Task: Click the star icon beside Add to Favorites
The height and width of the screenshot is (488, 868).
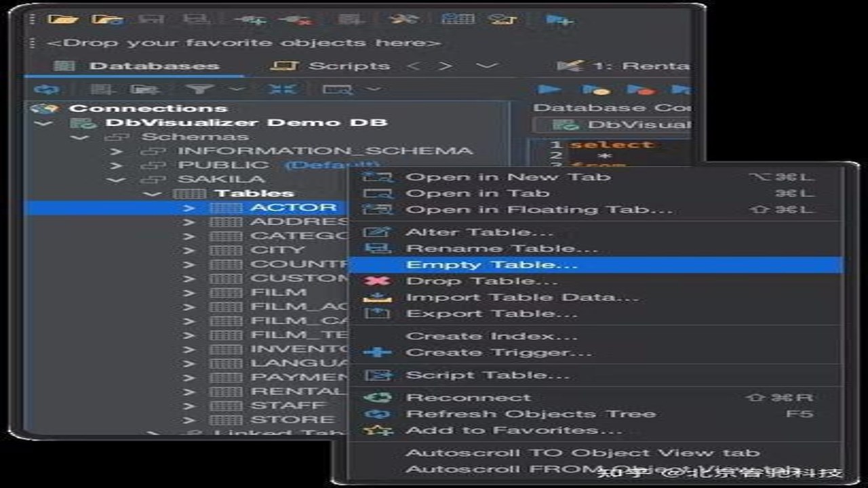Action: (378, 430)
